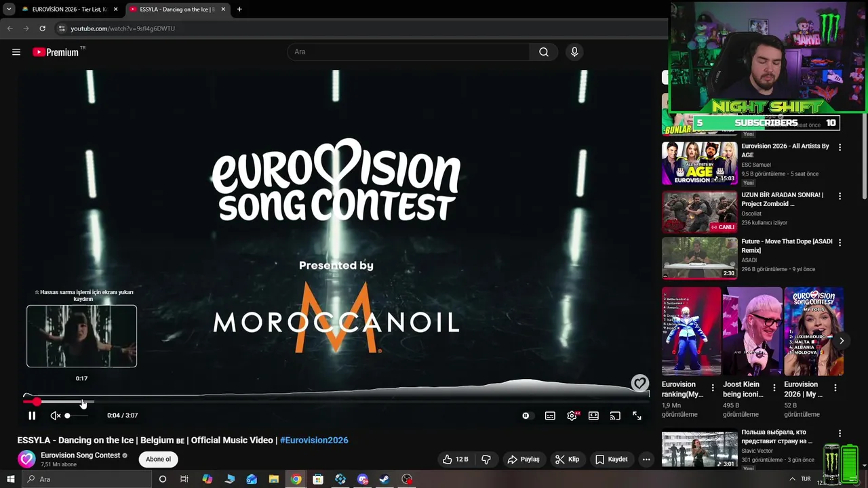
Task: Open the Windows Start menu
Action: click(x=10, y=479)
